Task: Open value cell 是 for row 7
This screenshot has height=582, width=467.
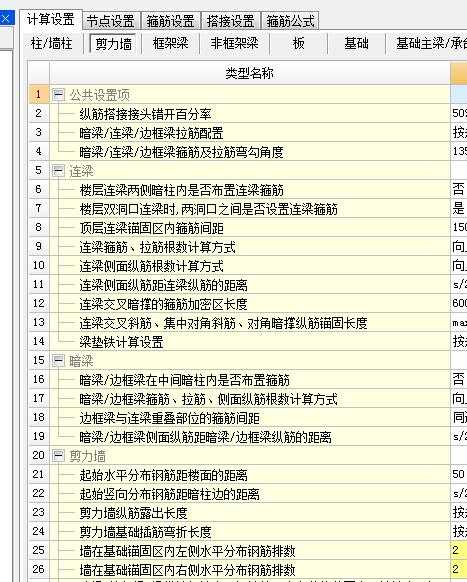Action: pyautogui.click(x=459, y=209)
